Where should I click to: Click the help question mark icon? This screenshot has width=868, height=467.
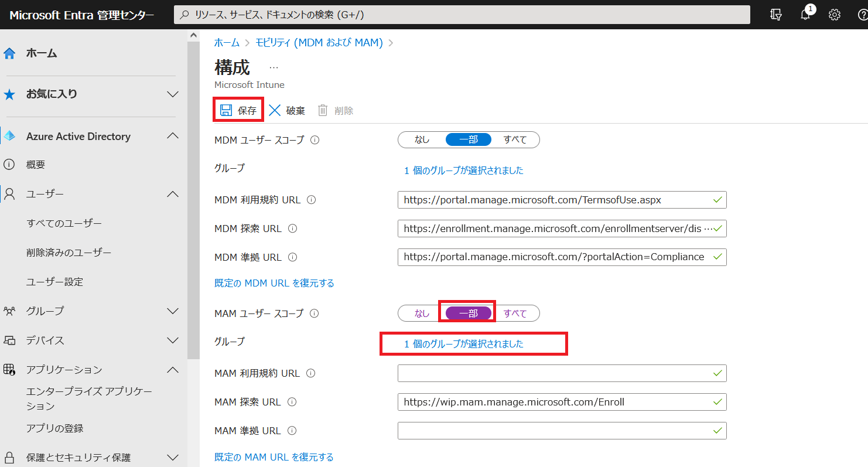tap(862, 15)
